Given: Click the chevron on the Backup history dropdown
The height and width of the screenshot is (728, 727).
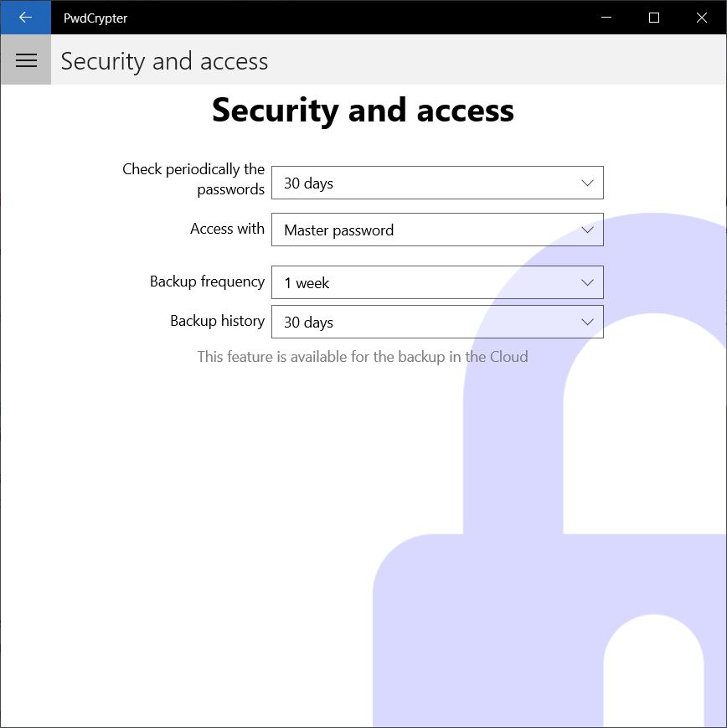Looking at the screenshot, I should coord(587,322).
